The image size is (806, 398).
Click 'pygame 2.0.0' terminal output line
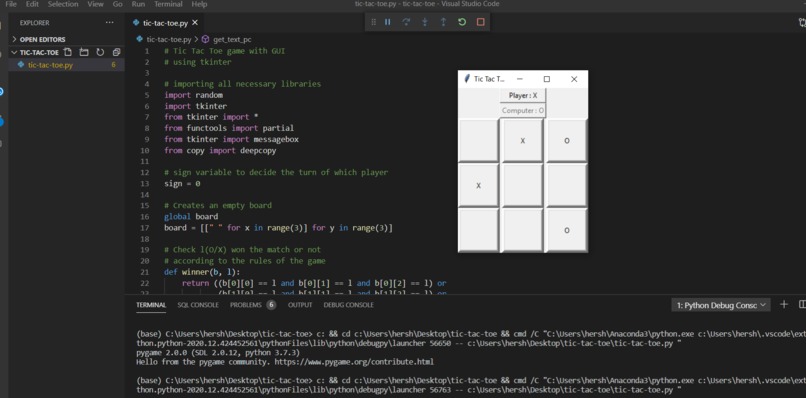(217, 353)
